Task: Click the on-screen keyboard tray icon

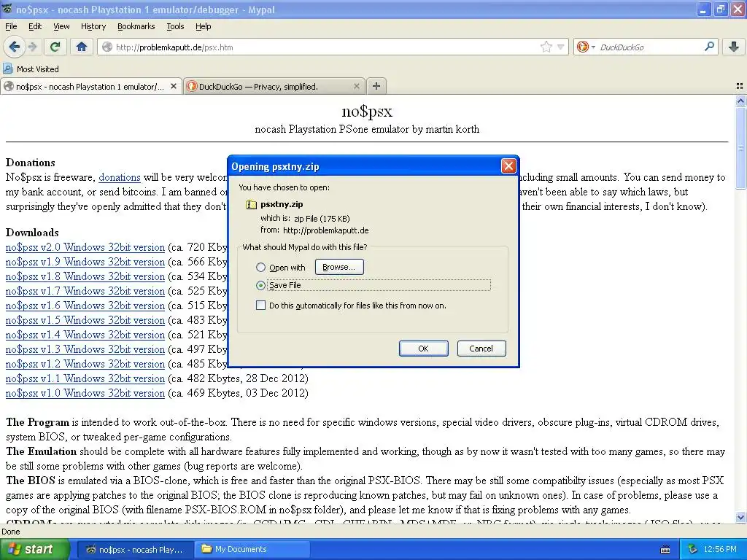Action: [x=665, y=550]
